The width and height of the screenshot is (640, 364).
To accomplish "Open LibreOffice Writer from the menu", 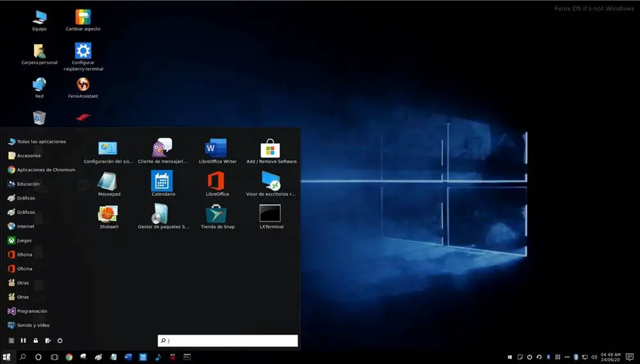I will (x=217, y=152).
